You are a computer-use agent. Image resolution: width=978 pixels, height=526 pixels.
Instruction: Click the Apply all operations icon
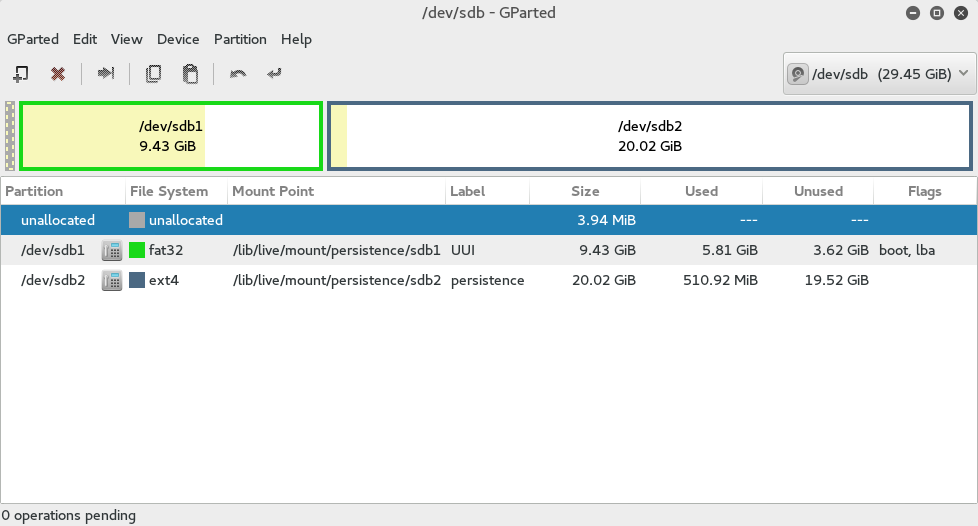click(274, 74)
